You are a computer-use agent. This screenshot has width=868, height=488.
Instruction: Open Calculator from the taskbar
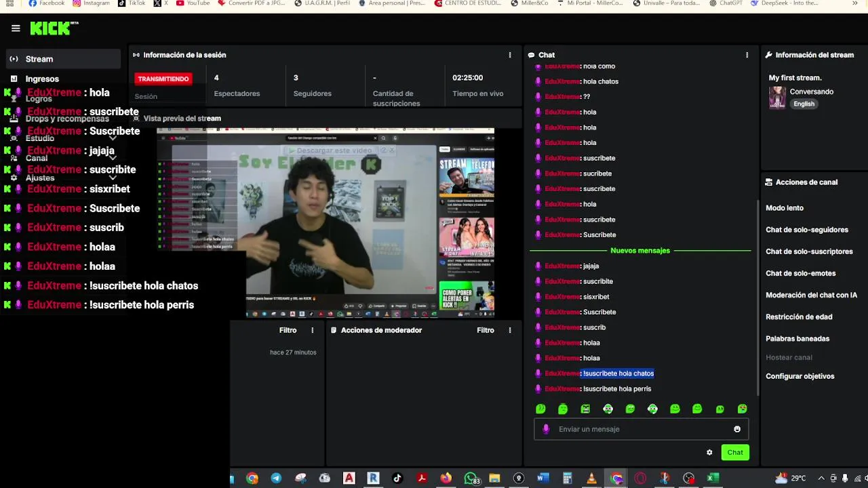[567, 479]
